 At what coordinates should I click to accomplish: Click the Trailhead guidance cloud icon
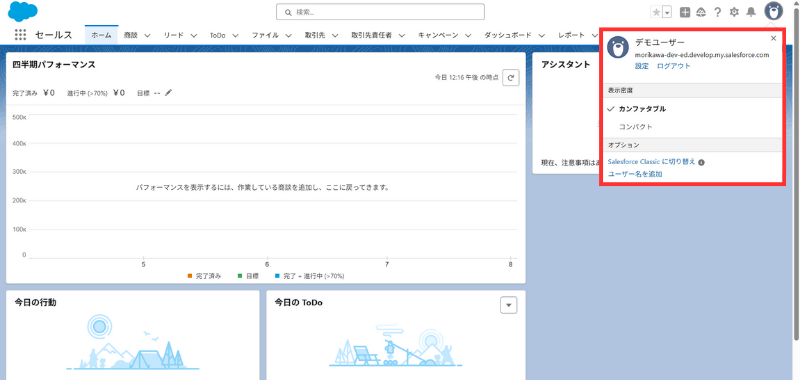point(701,12)
